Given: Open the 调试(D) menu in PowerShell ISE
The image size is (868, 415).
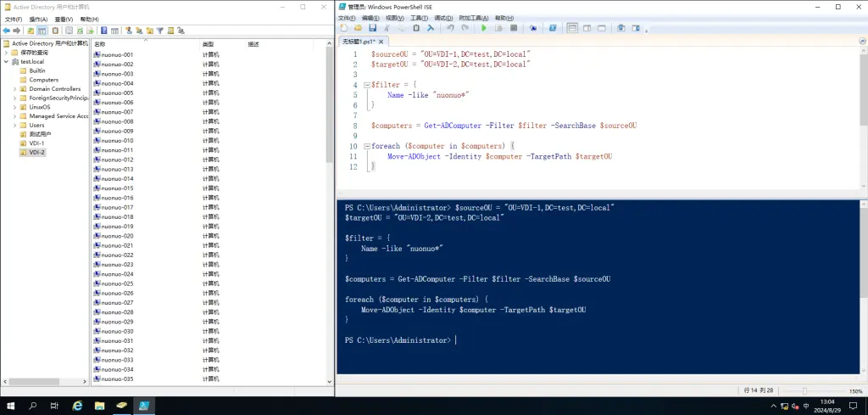Looking at the screenshot, I should point(443,17).
